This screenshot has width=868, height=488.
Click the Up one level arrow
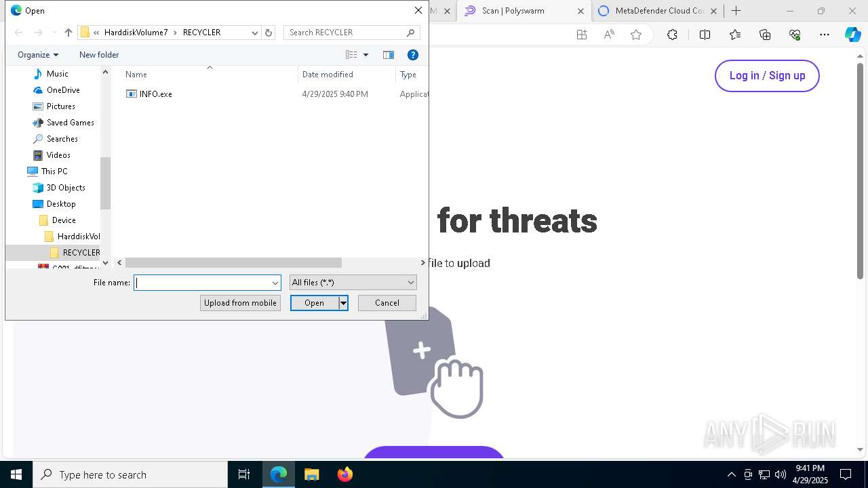click(x=68, y=33)
